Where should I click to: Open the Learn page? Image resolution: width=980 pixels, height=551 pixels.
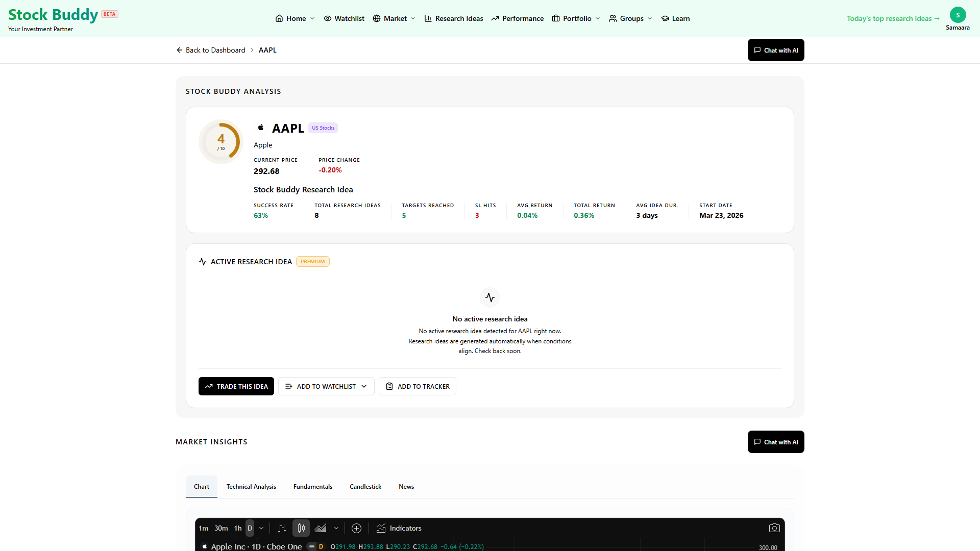[x=675, y=18]
